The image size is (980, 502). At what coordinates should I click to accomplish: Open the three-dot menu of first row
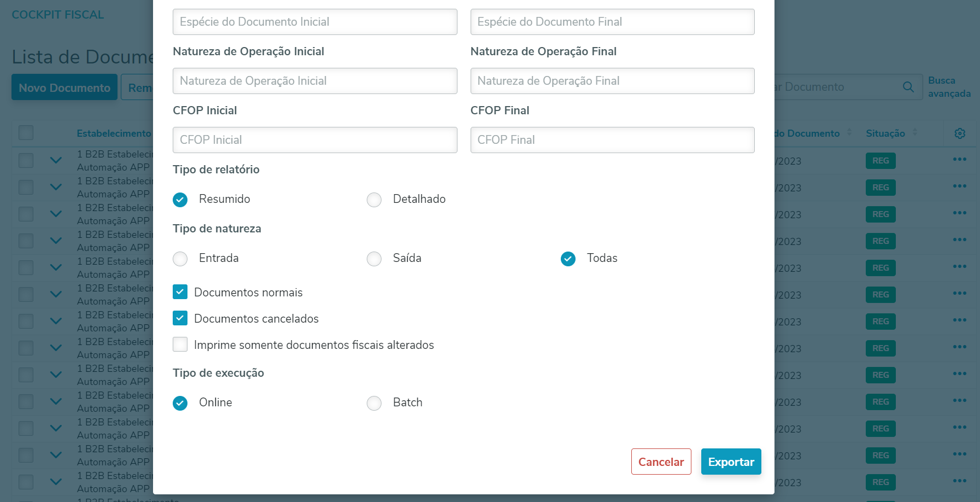(959, 160)
